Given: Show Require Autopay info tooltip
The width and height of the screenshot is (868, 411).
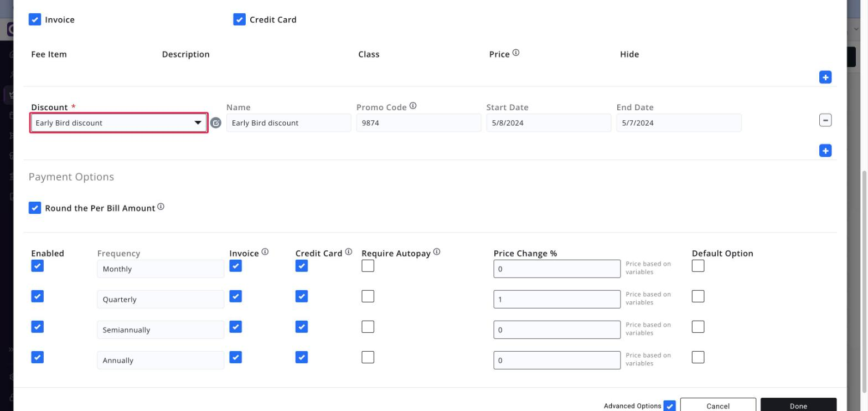Looking at the screenshot, I should [437, 252].
